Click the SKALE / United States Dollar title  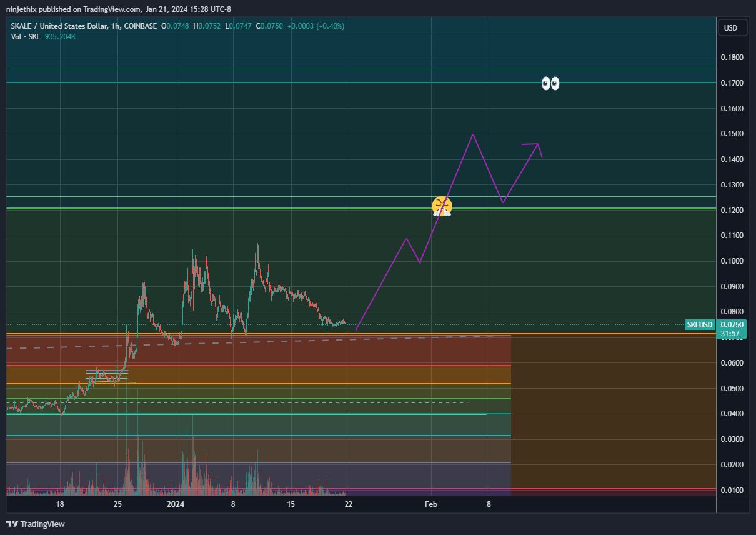click(62, 26)
